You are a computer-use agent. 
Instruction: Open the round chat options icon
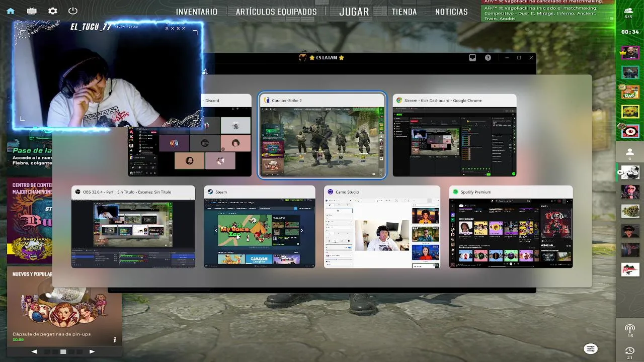tap(590, 349)
